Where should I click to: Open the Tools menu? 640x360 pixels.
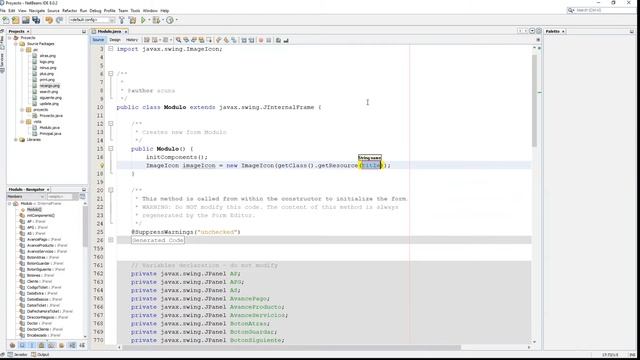click(135, 11)
